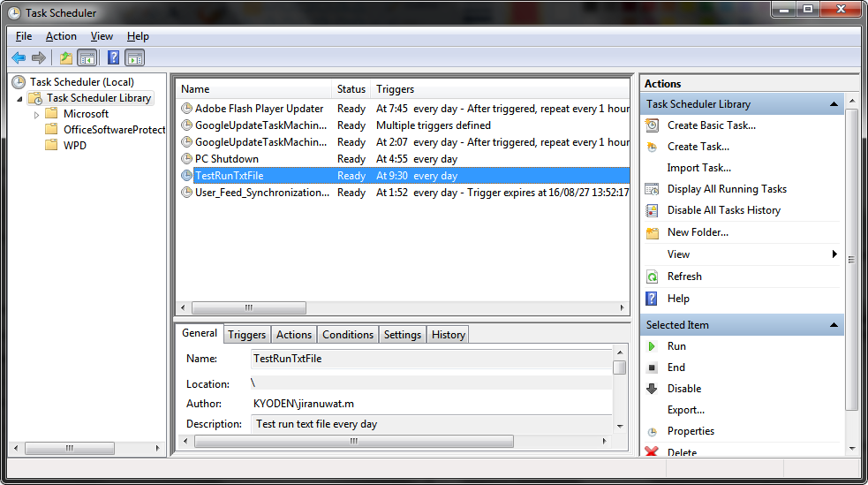The image size is (868, 485).
Task: Click the green Refresh icon
Action: [653, 277]
